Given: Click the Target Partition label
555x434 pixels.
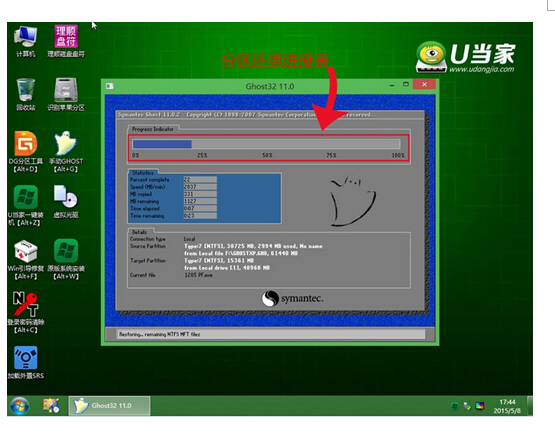Looking at the screenshot, I should pyautogui.click(x=148, y=261).
